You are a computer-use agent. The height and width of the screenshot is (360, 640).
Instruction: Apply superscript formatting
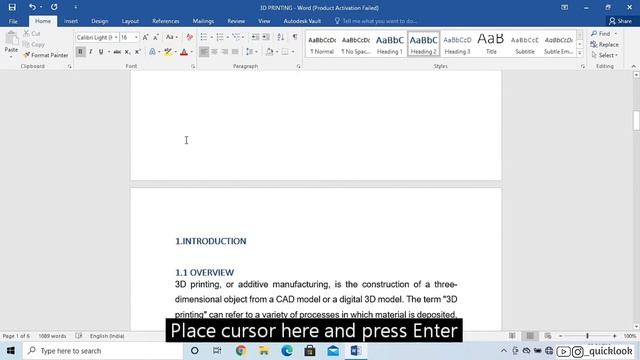tap(138, 52)
